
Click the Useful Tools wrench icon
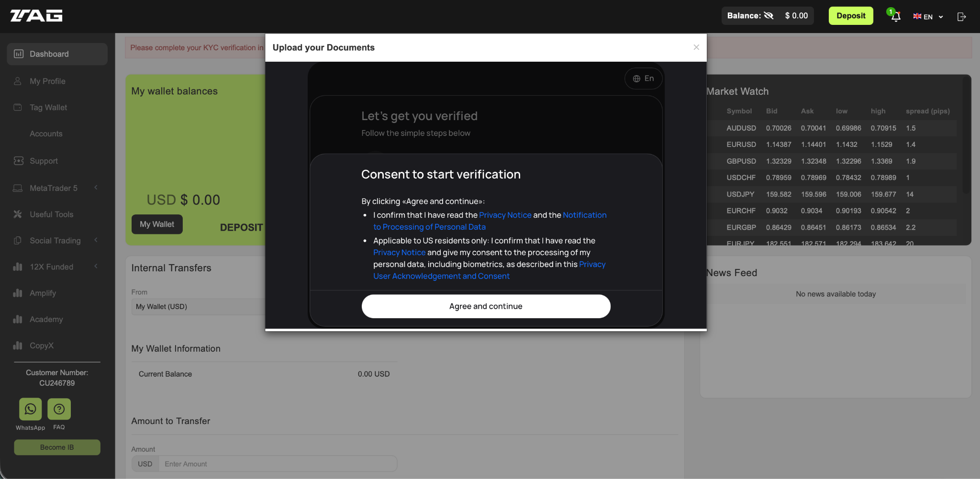click(18, 214)
